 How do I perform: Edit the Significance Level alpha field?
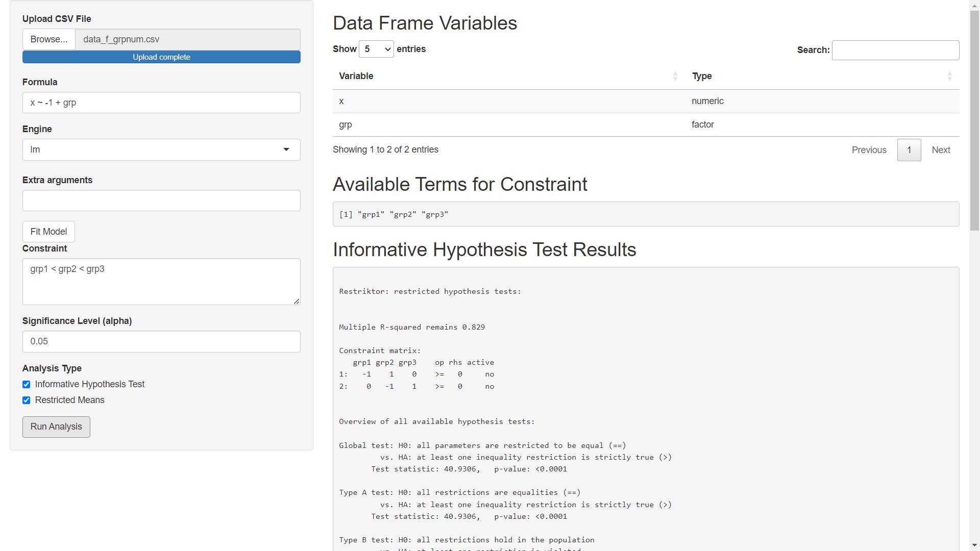(161, 341)
